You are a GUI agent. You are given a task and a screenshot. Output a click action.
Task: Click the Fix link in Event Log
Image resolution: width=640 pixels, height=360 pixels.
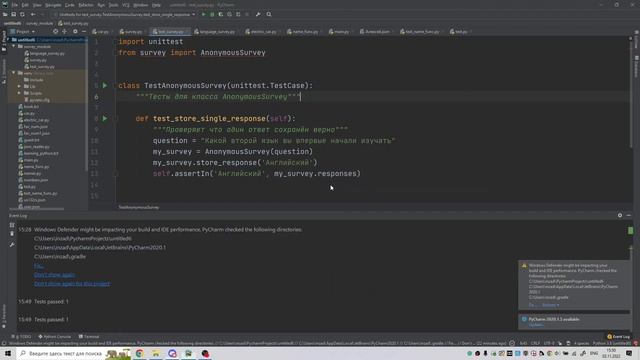pos(38,266)
